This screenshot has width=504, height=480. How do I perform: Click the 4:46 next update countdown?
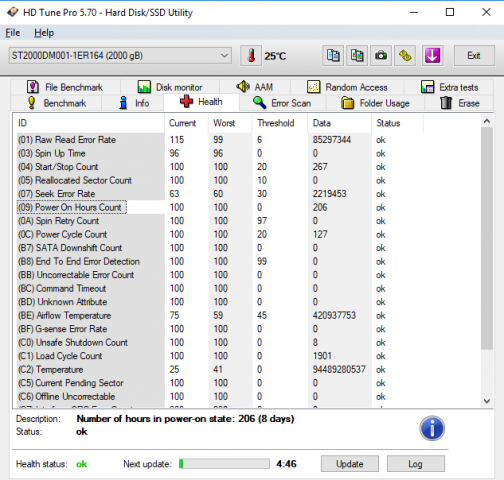click(286, 464)
